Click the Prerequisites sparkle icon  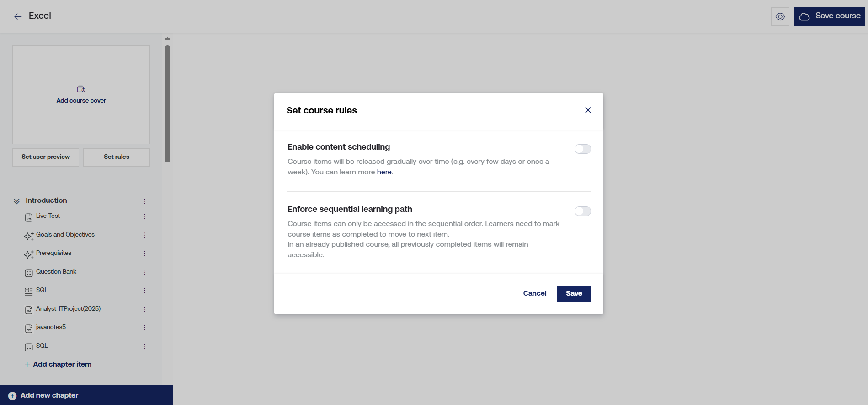[x=29, y=254]
